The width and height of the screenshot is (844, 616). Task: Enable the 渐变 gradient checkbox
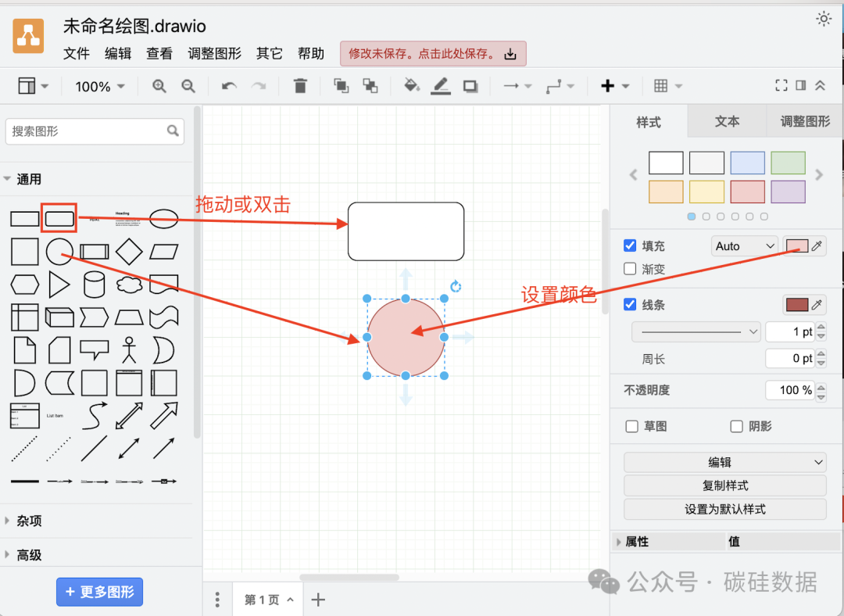point(630,269)
